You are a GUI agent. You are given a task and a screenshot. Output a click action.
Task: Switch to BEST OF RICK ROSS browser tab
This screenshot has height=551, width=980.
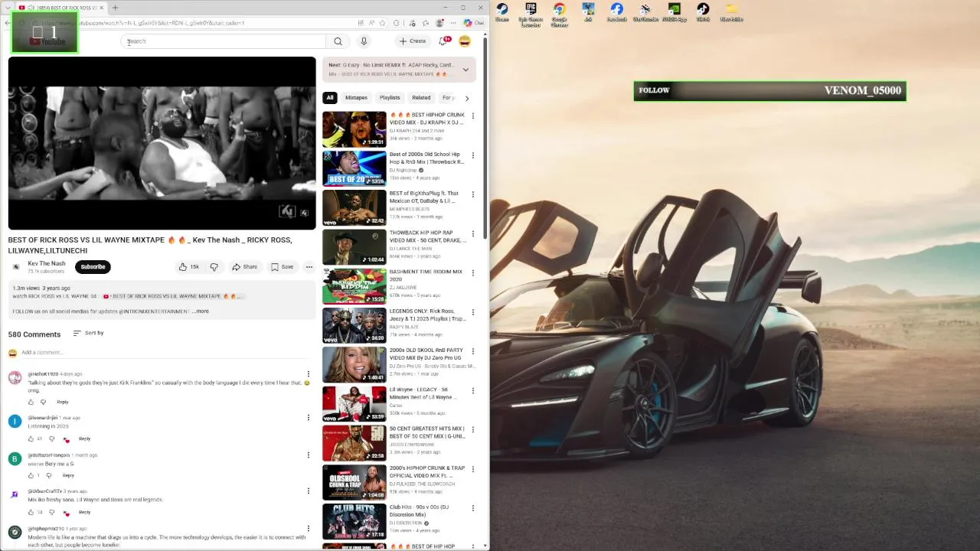click(x=60, y=8)
